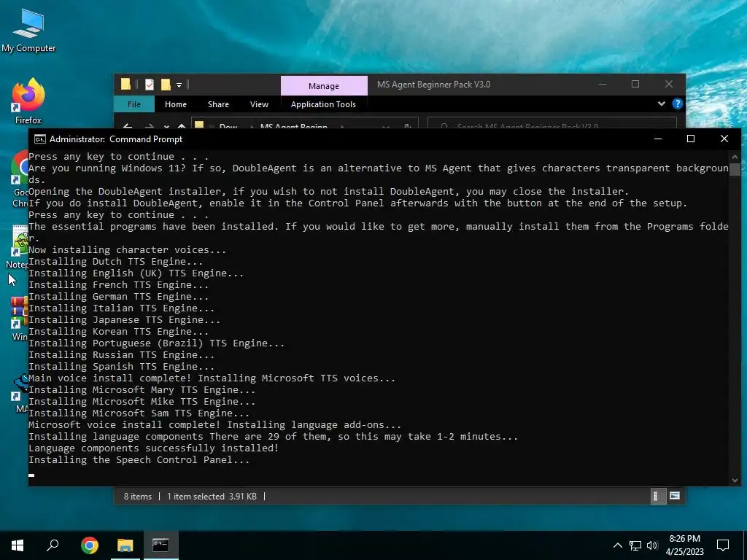Click "Administrator: Command Prompt" title text
The height and width of the screenshot is (560, 747).
[x=116, y=139]
